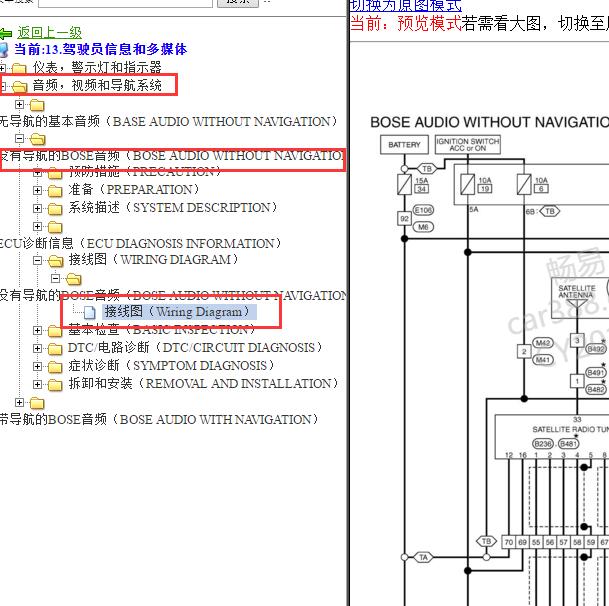Select 准备 (PREPARATION) tree item
Screen dimensions: 609x606
tap(134, 190)
